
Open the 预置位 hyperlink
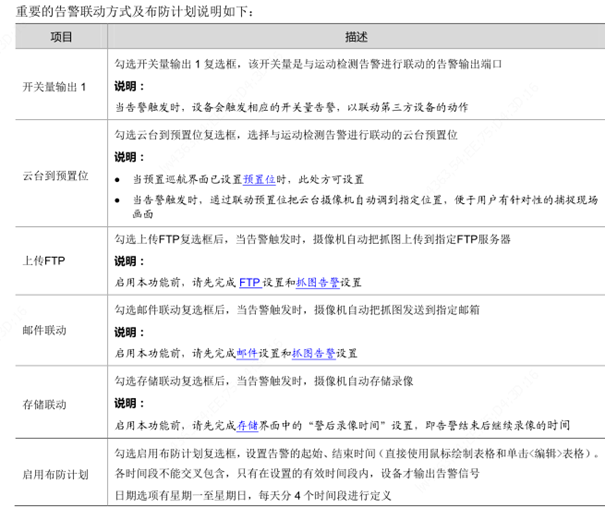(258, 178)
